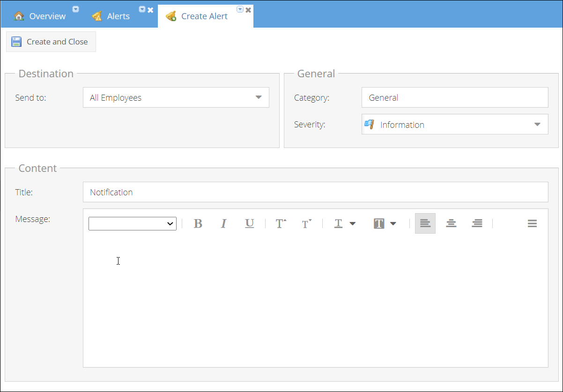
Task: Expand the Send to dropdown arrow
Action: pyautogui.click(x=259, y=97)
